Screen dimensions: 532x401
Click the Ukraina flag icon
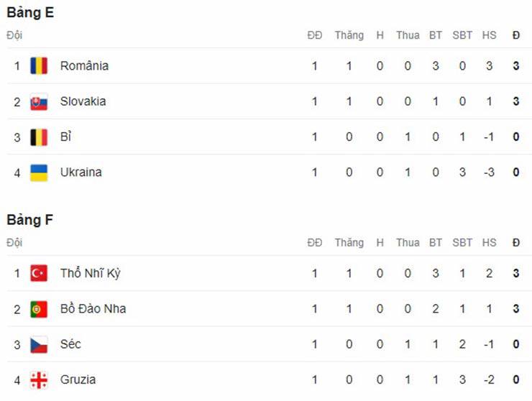coord(39,172)
